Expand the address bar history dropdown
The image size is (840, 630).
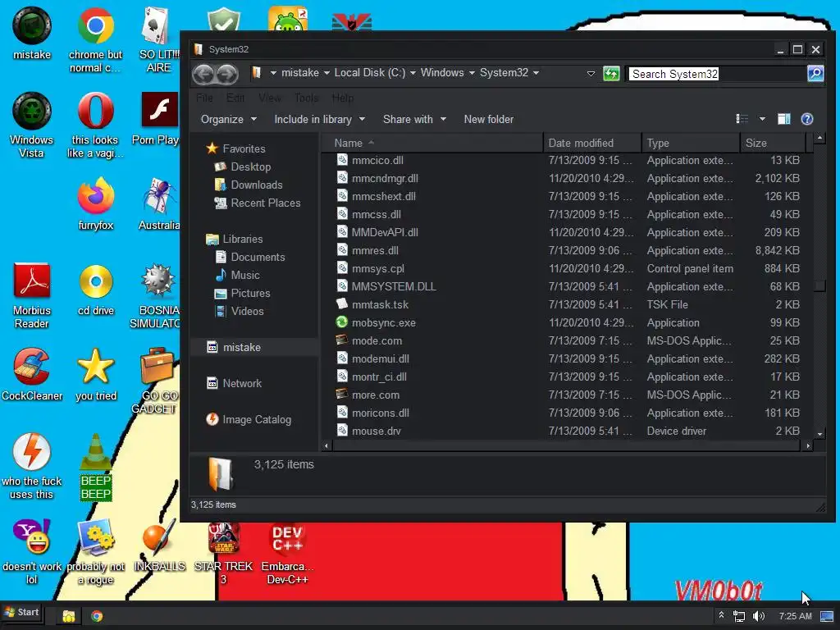591,73
